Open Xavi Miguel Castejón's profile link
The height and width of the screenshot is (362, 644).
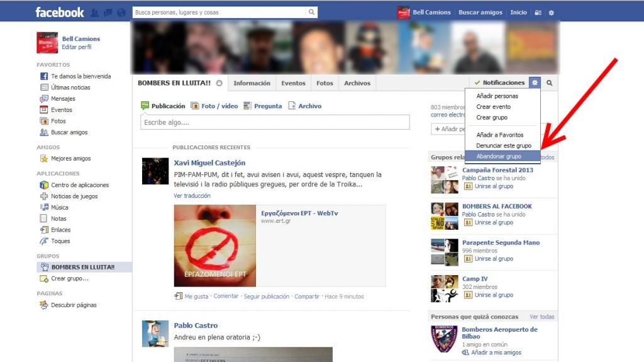tap(209, 163)
